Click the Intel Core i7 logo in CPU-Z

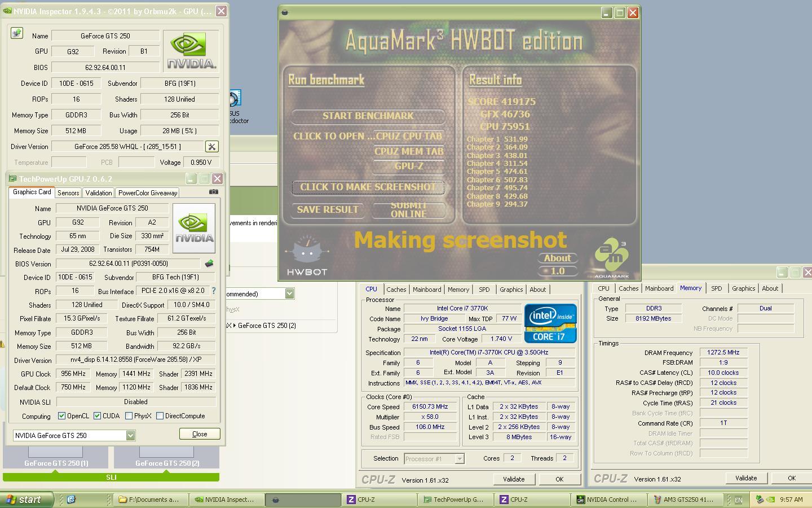[550, 323]
